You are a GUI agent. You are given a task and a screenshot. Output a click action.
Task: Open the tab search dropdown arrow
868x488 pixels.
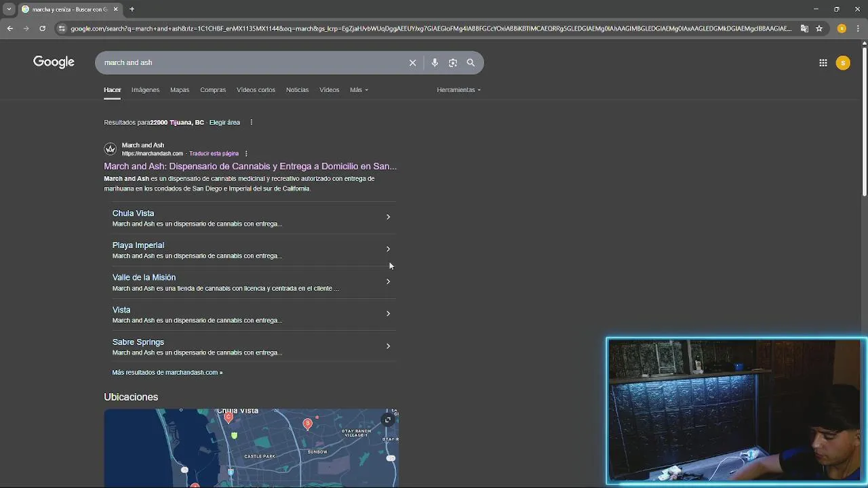[x=9, y=9]
